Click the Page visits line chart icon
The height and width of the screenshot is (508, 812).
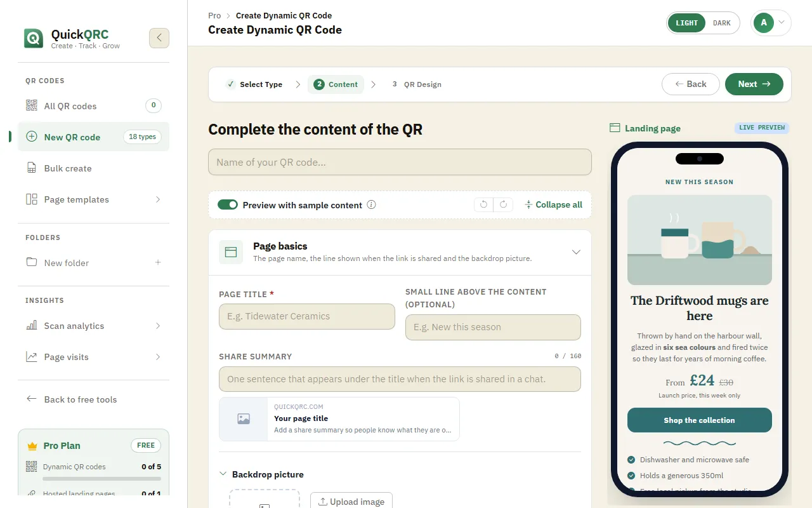tap(32, 357)
